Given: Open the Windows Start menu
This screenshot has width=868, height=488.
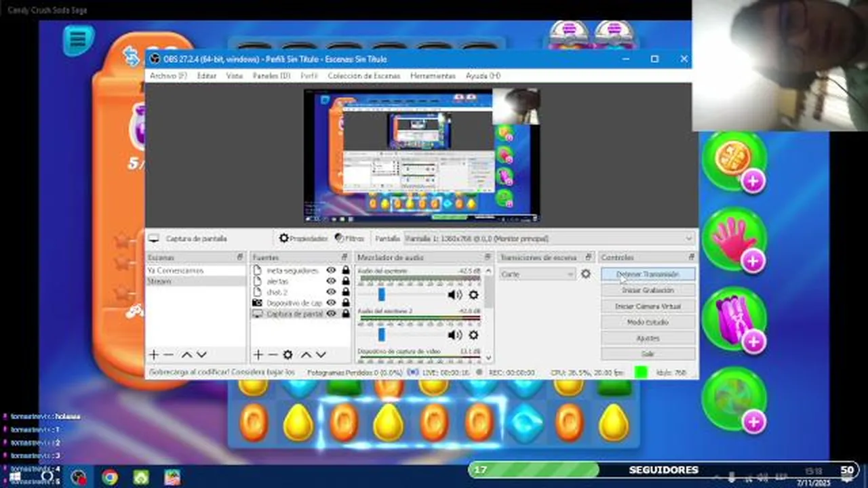Looking at the screenshot, I should coord(15,477).
